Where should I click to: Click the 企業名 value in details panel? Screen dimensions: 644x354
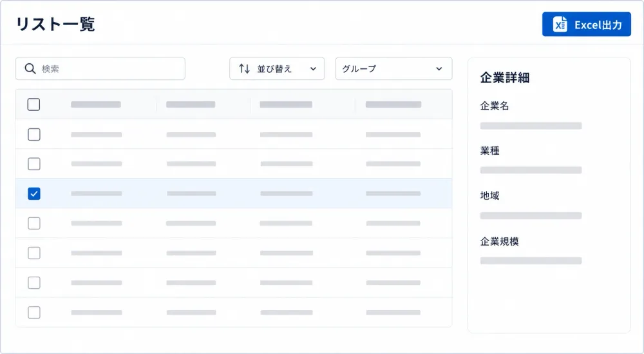coord(531,126)
